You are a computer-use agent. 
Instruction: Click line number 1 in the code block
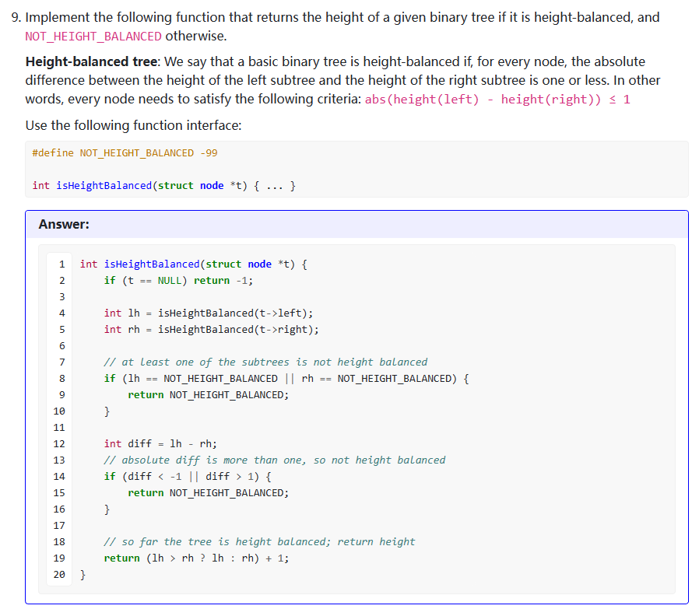point(61,264)
